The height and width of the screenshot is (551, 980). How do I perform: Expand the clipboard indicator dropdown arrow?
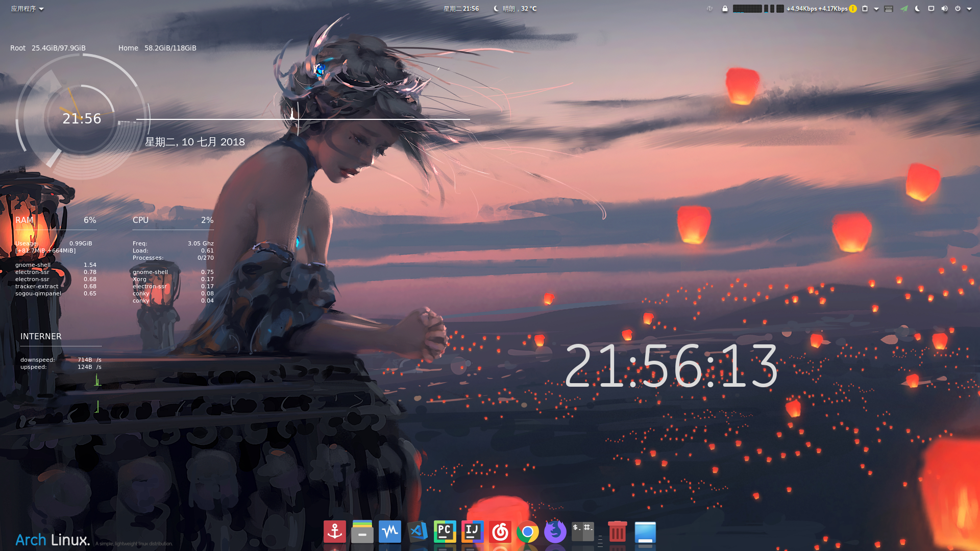[876, 9]
